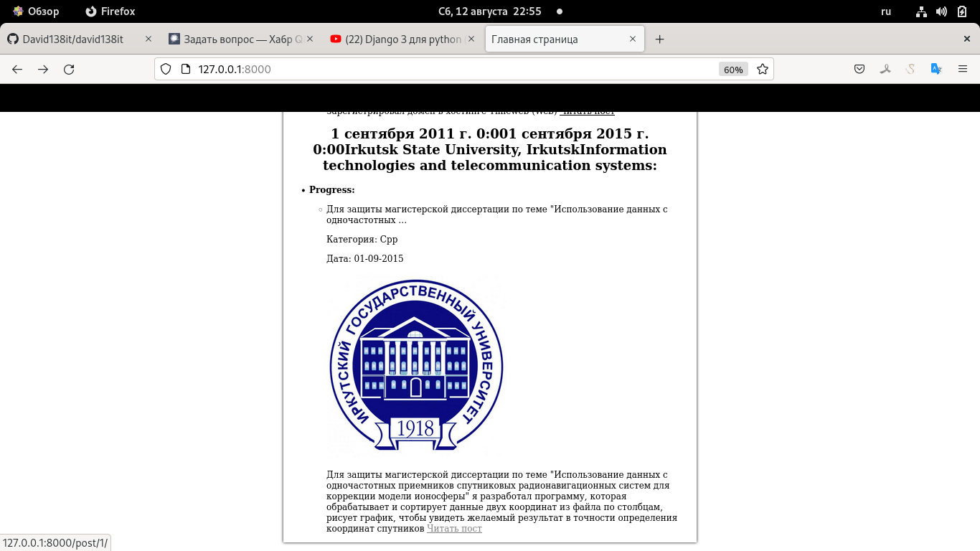Open the volume speaker icon
980x551 pixels.
942,11
